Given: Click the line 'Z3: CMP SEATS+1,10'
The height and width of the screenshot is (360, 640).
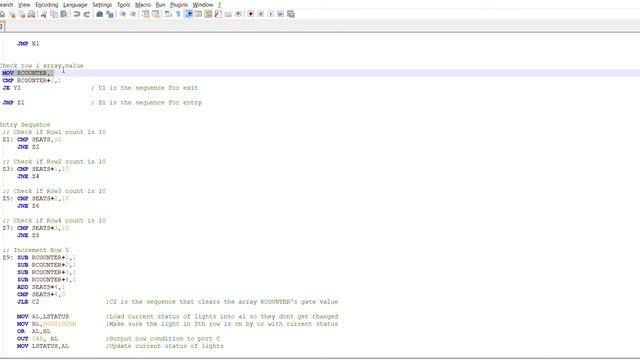Looking at the screenshot, I should (x=36, y=169).
